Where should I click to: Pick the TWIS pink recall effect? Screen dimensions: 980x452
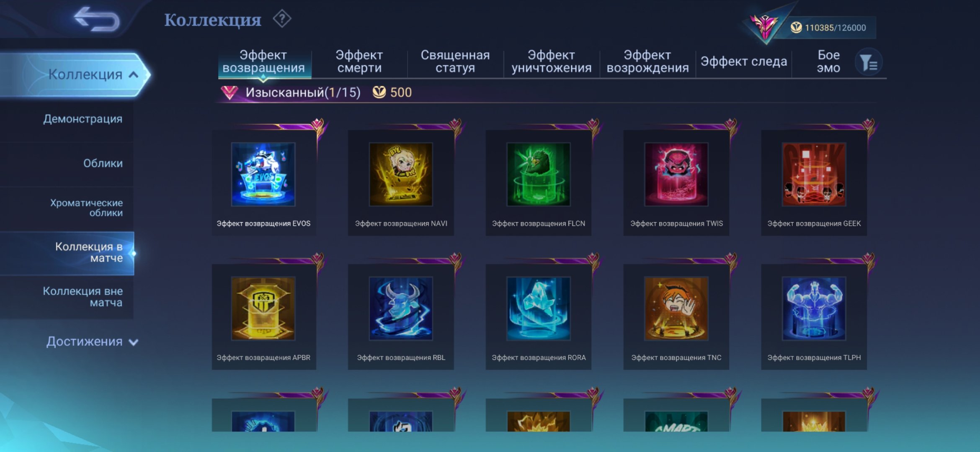point(676,175)
